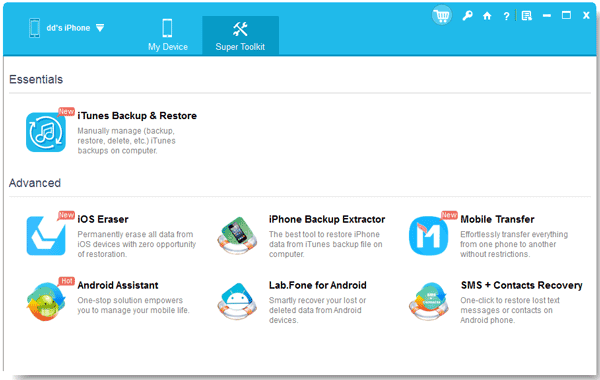Open SMS + Contacts Recovery icon
This screenshot has height=380, width=600.
pyautogui.click(x=429, y=302)
